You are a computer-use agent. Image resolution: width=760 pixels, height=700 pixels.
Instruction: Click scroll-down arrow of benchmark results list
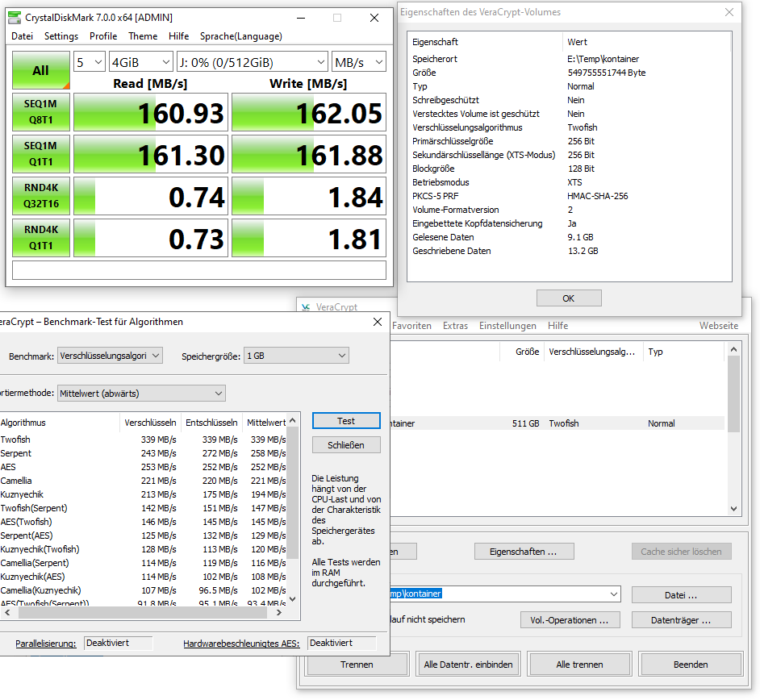click(293, 599)
